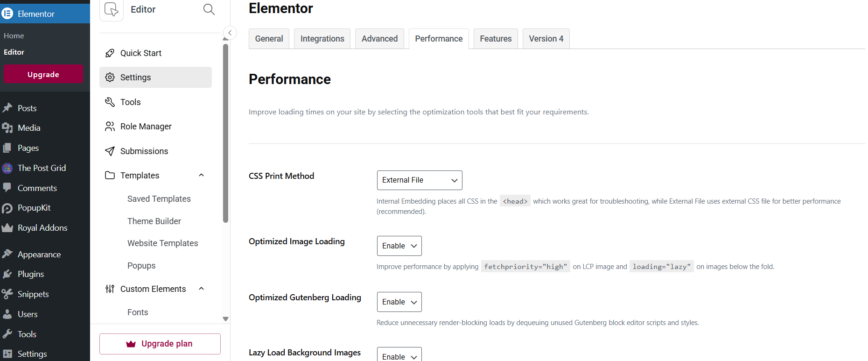Click the Submissions paper-plane icon
868x361 pixels.
click(109, 151)
